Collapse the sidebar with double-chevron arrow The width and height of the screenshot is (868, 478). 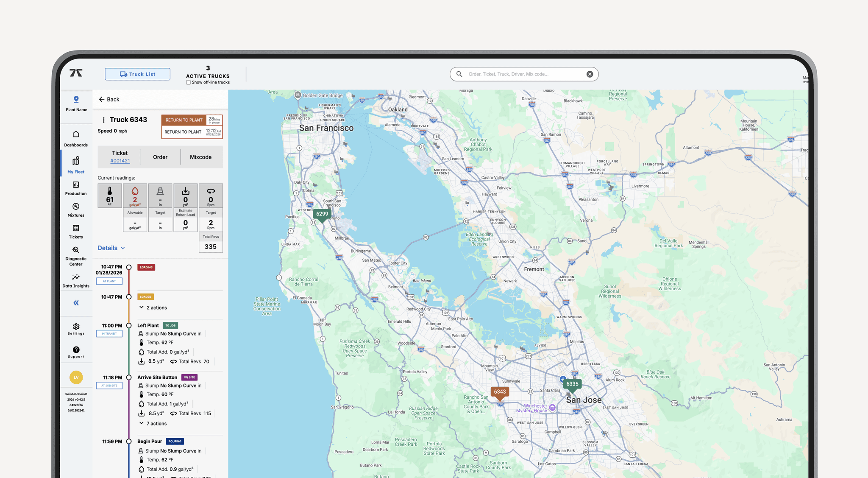[76, 302]
